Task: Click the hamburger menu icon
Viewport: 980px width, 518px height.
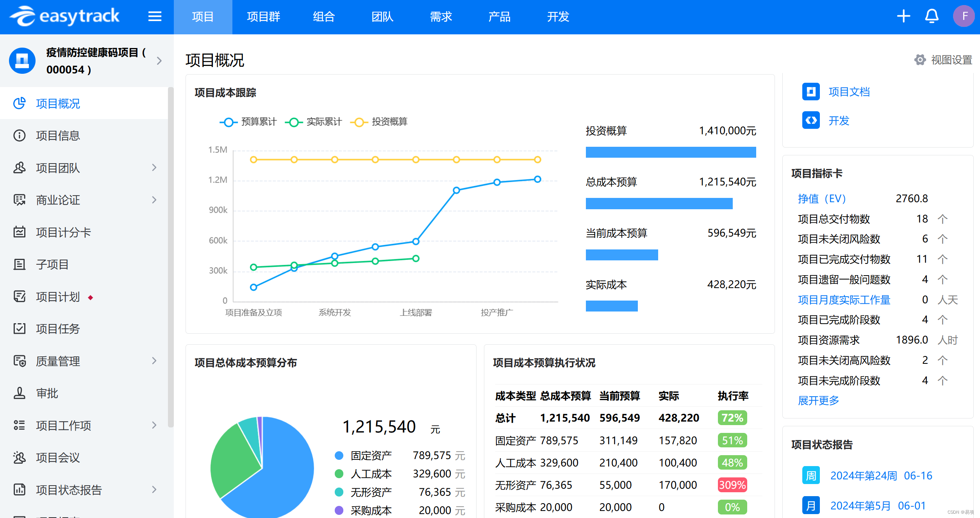Action: (155, 16)
